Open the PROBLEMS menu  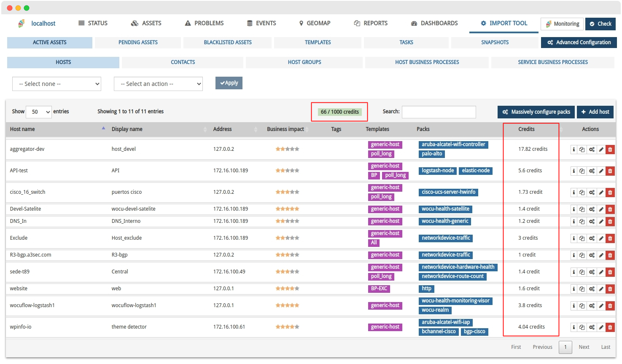[205, 23]
